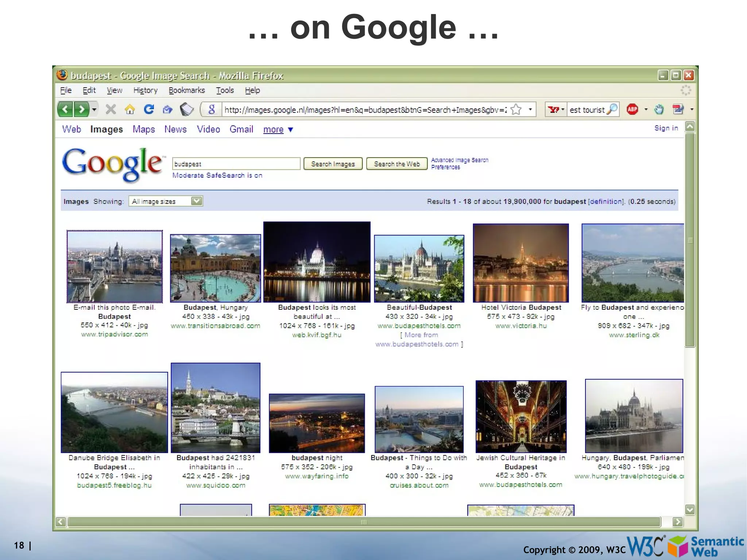Open the Hungary Budapest Parliament foggy thumbnail

(634, 416)
